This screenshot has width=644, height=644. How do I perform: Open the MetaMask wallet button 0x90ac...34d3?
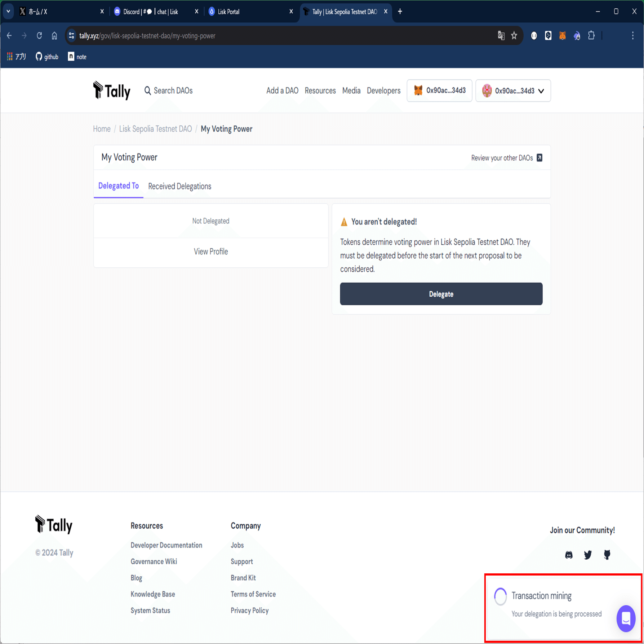[439, 90]
